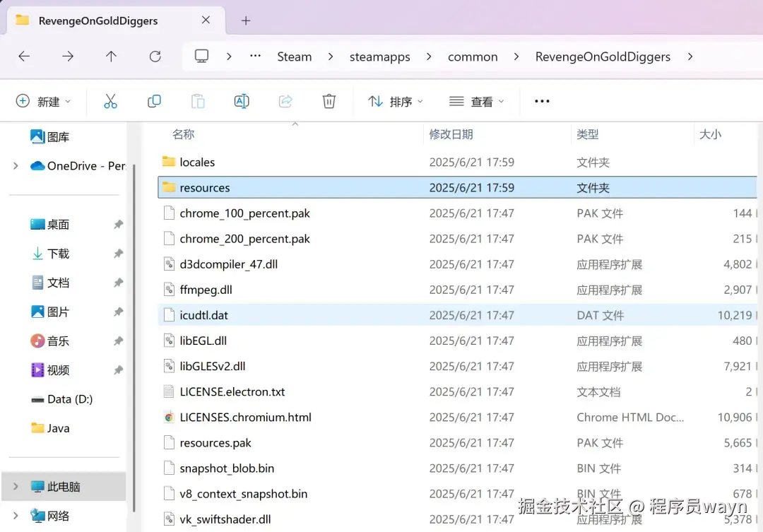Viewport: 763px width, 532px height.
Task: Expand chevron after common in address bar
Action: [x=516, y=57]
